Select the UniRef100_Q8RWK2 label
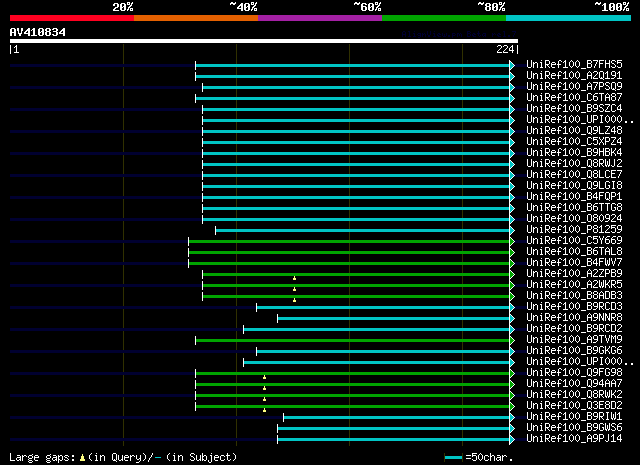640x465 pixels. [x=574, y=395]
